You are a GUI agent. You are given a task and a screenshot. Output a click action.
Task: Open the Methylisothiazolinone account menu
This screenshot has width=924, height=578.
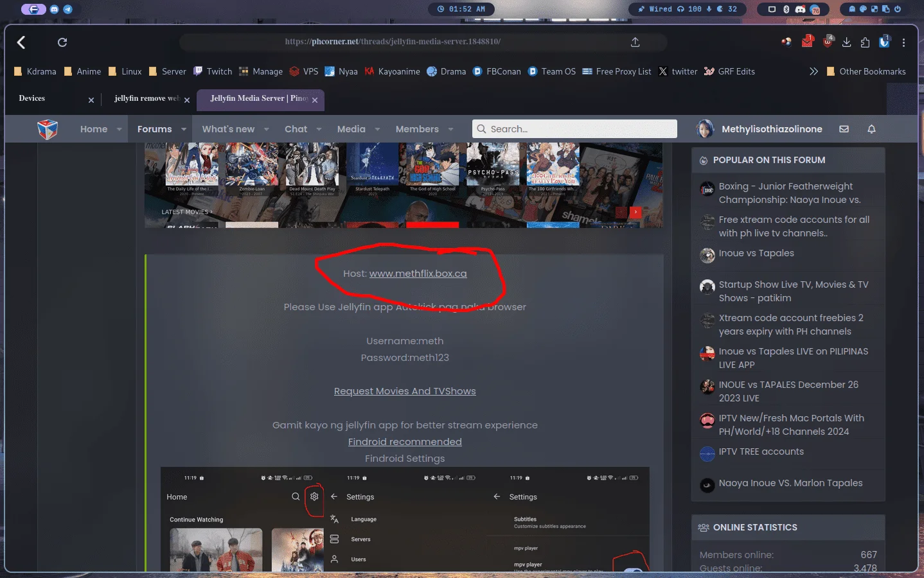coord(760,129)
